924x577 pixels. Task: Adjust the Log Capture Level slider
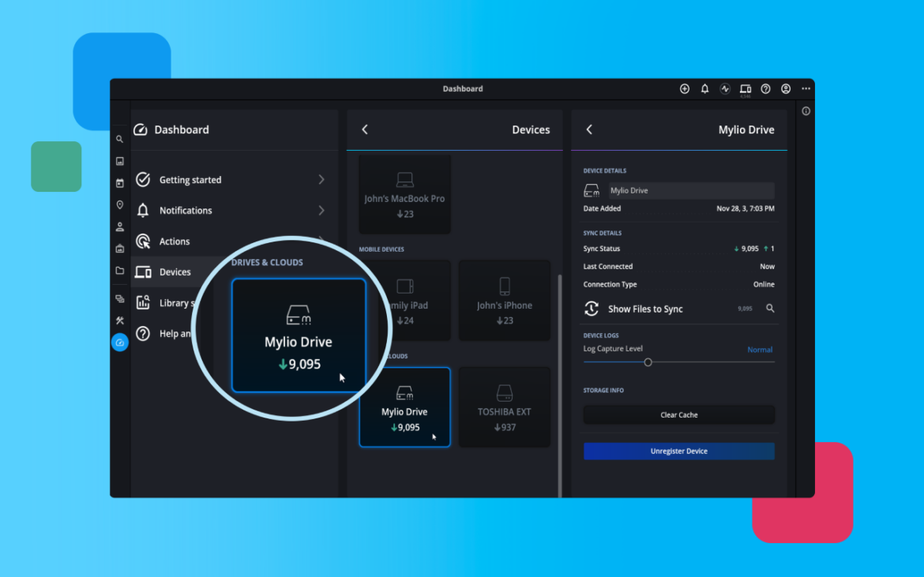pos(648,362)
